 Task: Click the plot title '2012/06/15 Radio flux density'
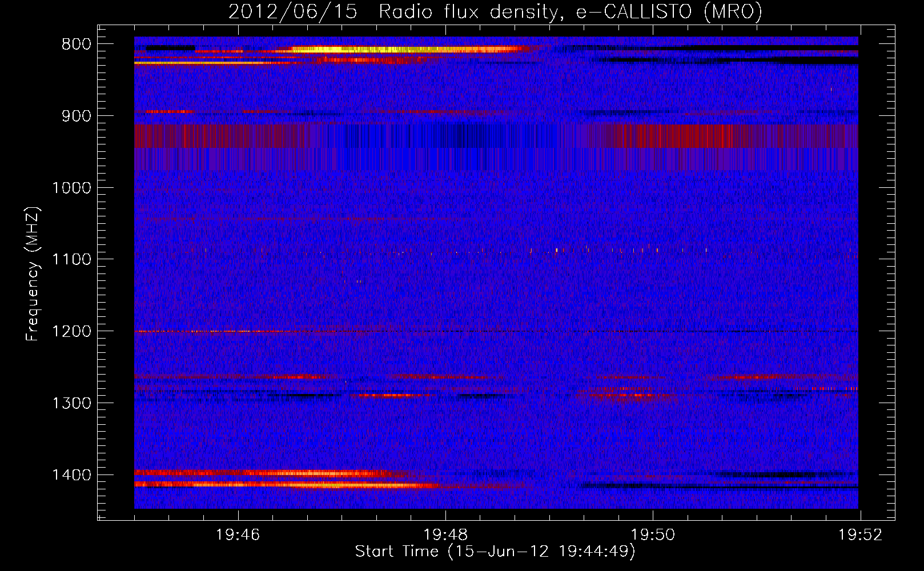pyautogui.click(x=495, y=11)
